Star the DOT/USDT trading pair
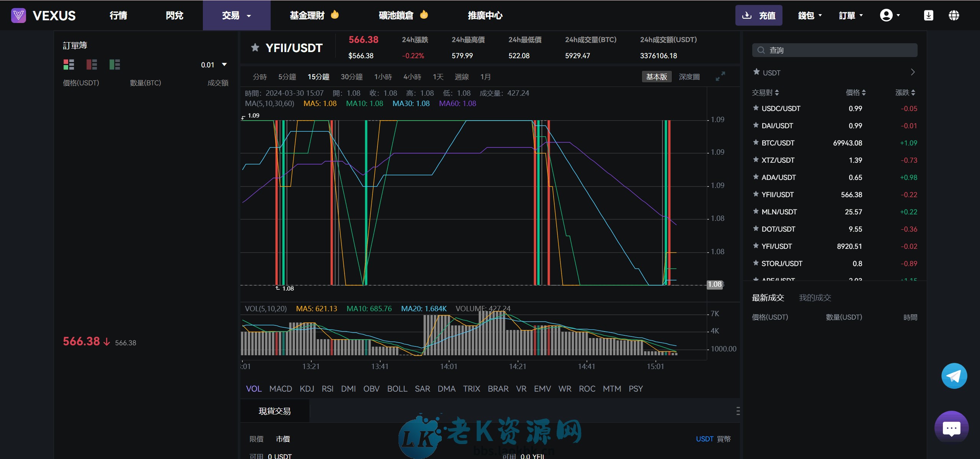This screenshot has height=459, width=980. tap(756, 229)
